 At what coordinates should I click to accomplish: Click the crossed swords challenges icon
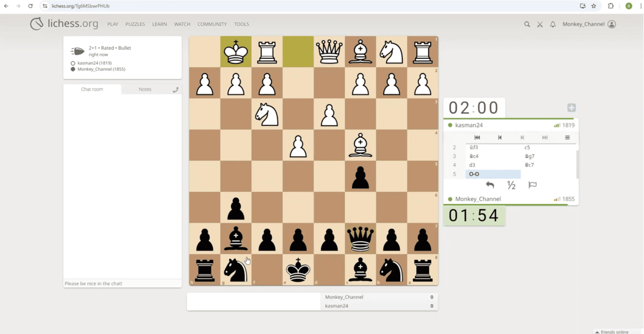click(x=540, y=24)
